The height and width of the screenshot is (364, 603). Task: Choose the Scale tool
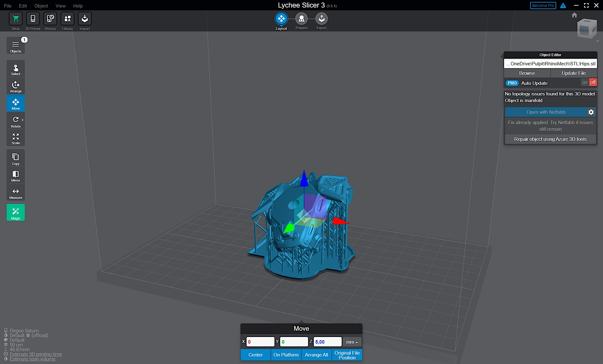click(16, 138)
